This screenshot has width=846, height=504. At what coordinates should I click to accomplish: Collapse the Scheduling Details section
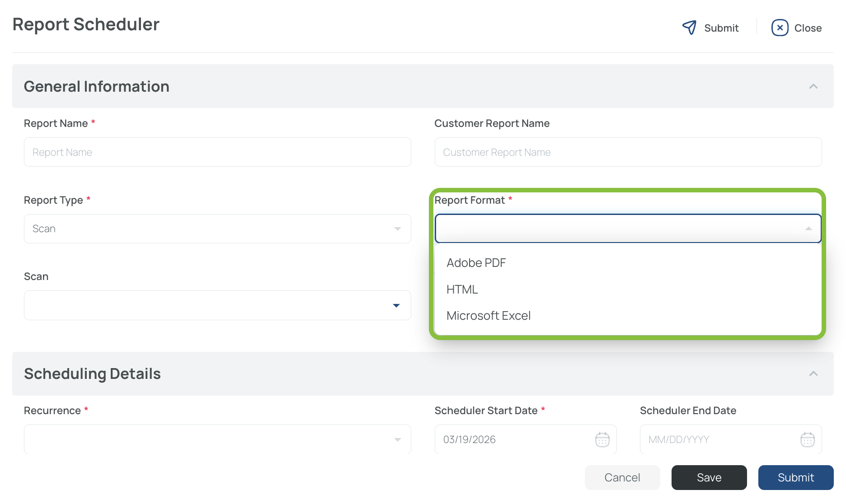tap(813, 373)
